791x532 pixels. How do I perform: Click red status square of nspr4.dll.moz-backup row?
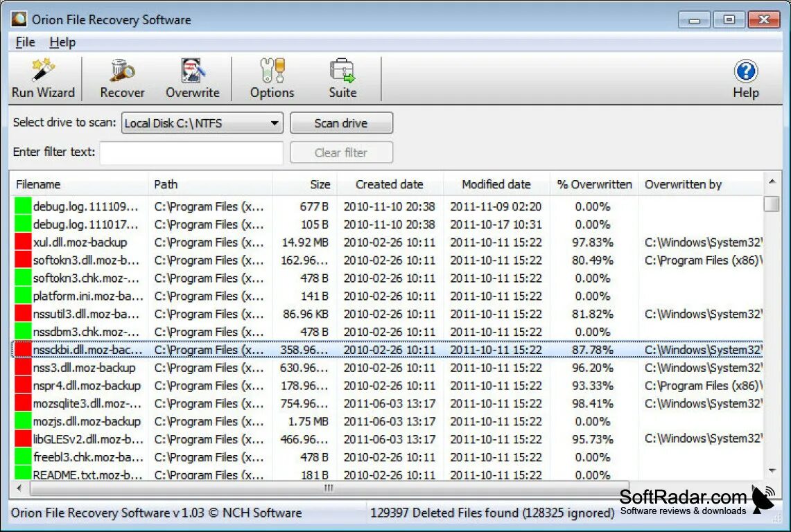pyautogui.click(x=23, y=385)
